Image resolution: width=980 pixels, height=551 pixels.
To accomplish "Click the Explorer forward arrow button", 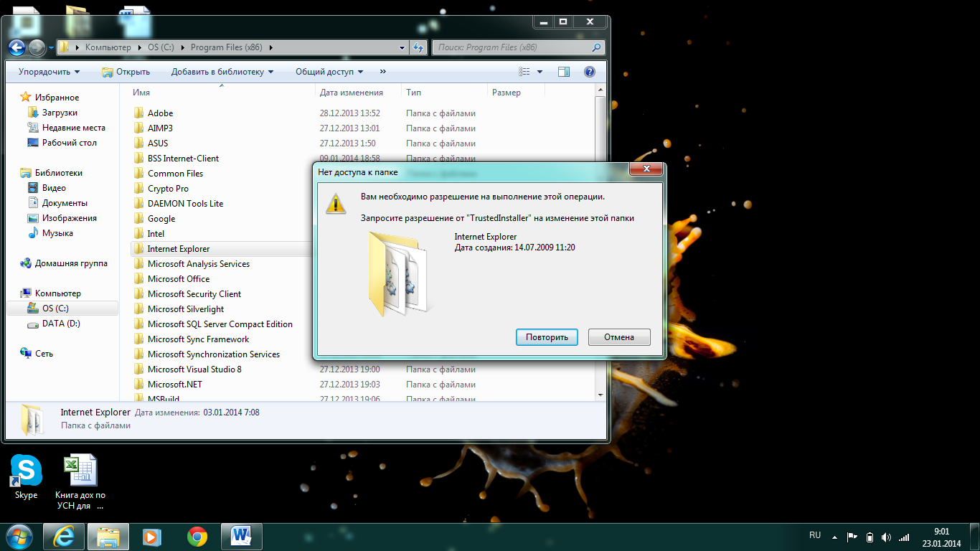I will coord(37,48).
